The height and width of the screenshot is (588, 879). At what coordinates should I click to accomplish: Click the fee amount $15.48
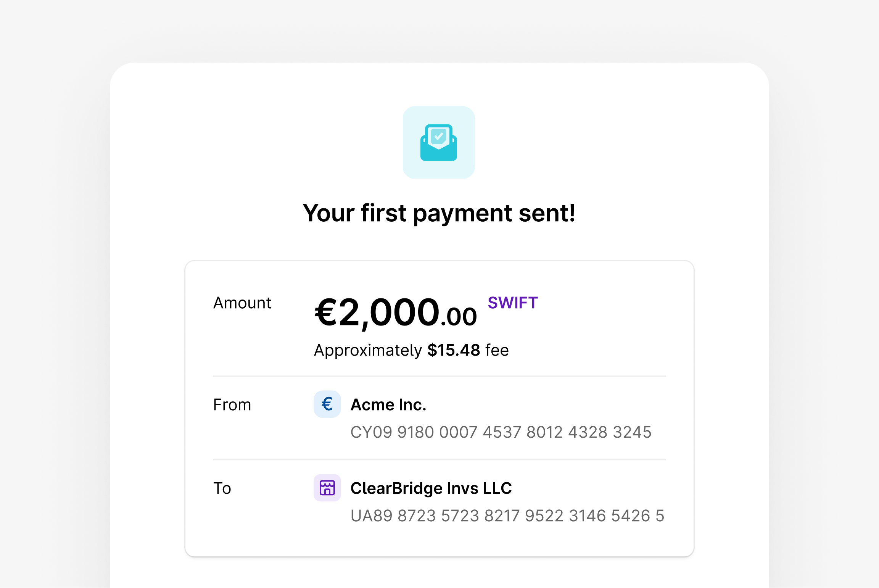point(454,350)
